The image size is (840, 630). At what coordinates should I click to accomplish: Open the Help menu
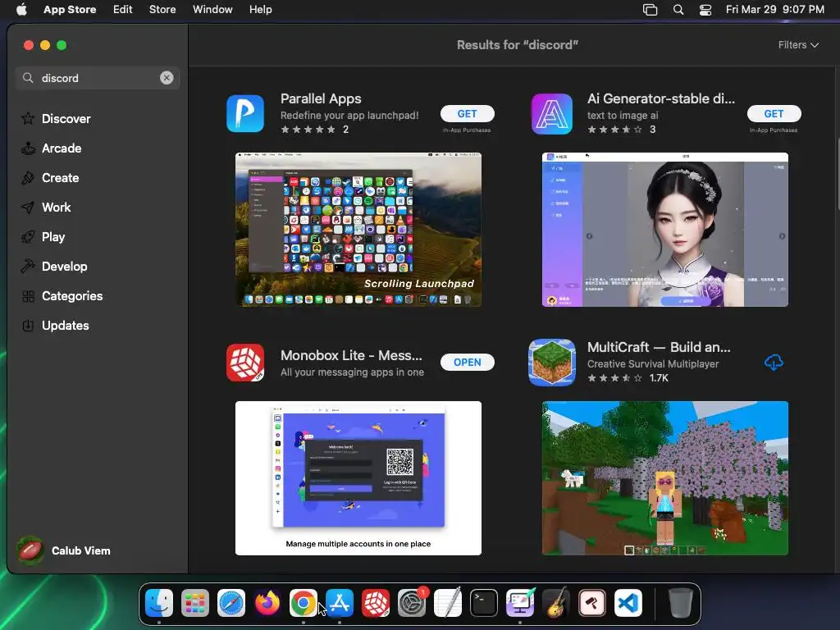[260, 9]
